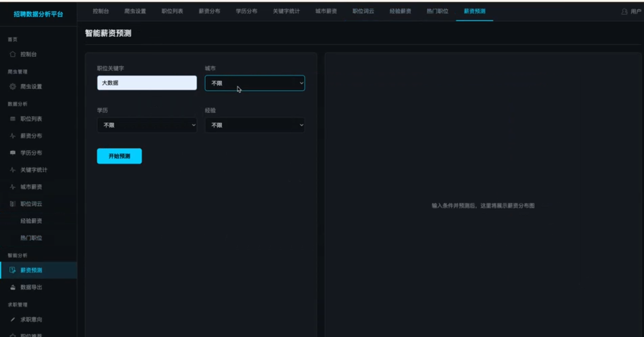Click the list icon beside 职位列表 in sidebar
This screenshot has width=644, height=337.
13,119
